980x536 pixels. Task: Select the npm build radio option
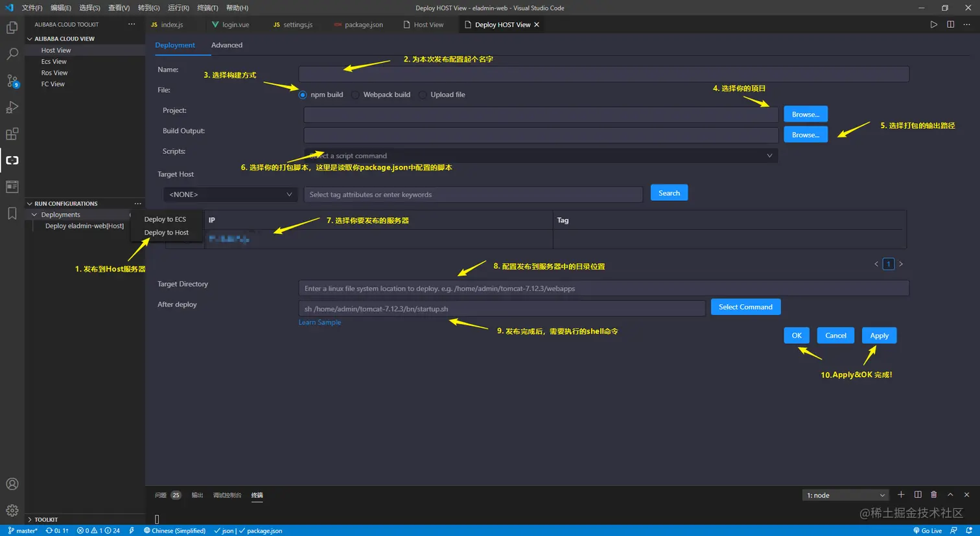pos(303,95)
